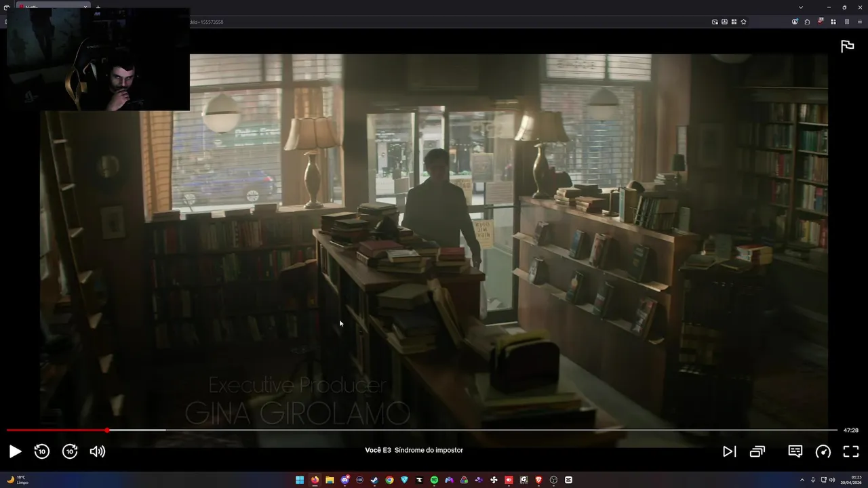
Task: Open the episodes list icon
Action: point(757,451)
